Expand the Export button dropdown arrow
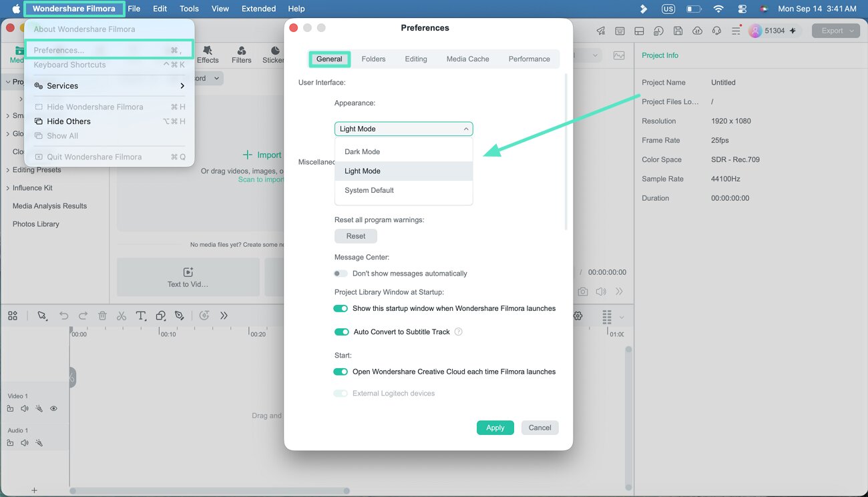Image resolution: width=868 pixels, height=497 pixels. point(851,31)
